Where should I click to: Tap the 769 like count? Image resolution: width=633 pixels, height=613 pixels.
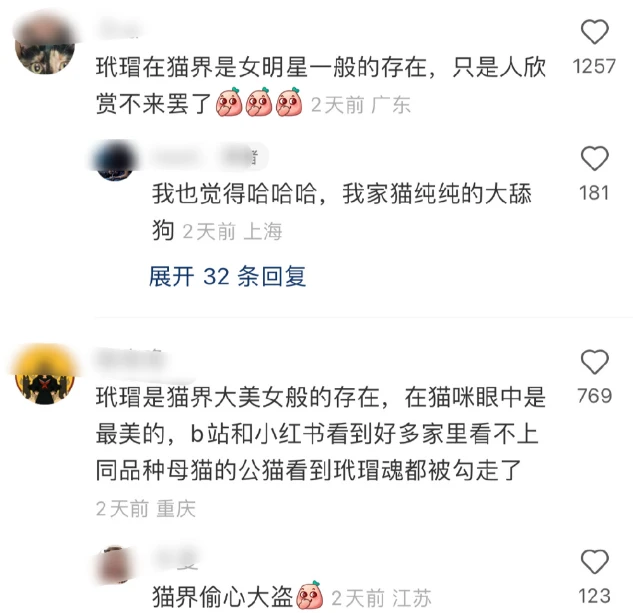[x=594, y=396]
